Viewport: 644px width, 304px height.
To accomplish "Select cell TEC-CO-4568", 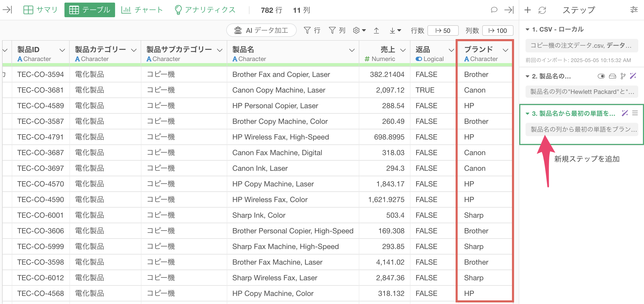I will tap(41, 294).
